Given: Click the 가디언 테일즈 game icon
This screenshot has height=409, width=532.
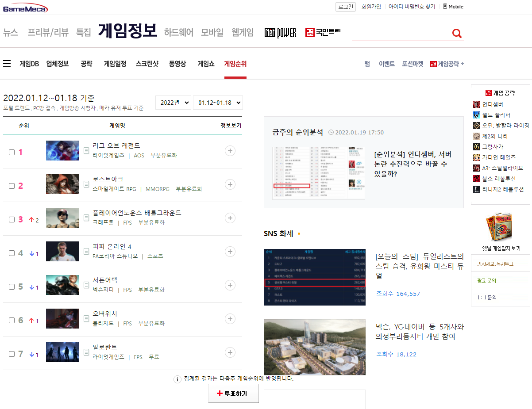Looking at the screenshot, I should pyautogui.click(x=477, y=157).
